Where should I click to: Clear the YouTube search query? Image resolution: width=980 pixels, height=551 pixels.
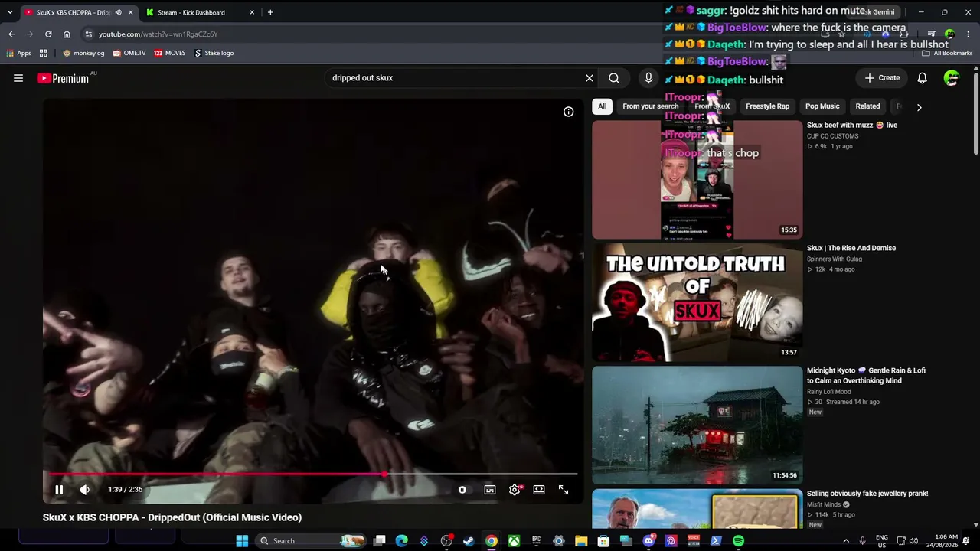(x=590, y=78)
